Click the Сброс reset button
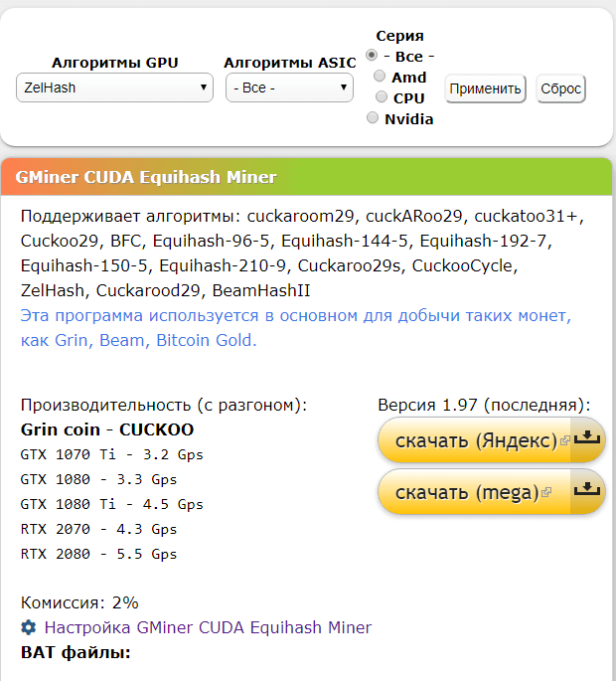 point(561,89)
